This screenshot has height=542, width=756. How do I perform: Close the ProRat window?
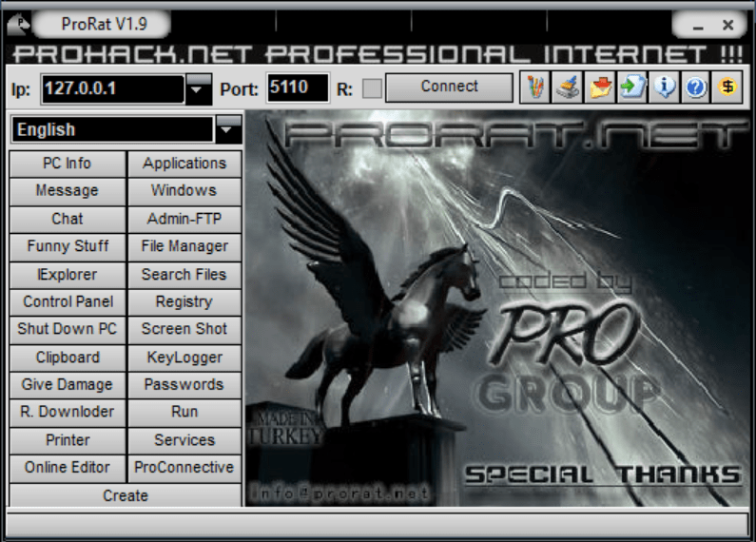coord(728,25)
